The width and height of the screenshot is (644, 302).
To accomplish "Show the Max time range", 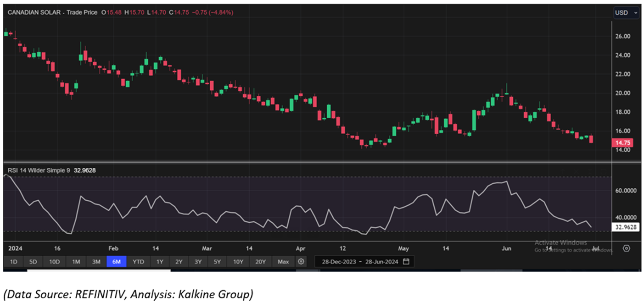I will click(x=283, y=262).
